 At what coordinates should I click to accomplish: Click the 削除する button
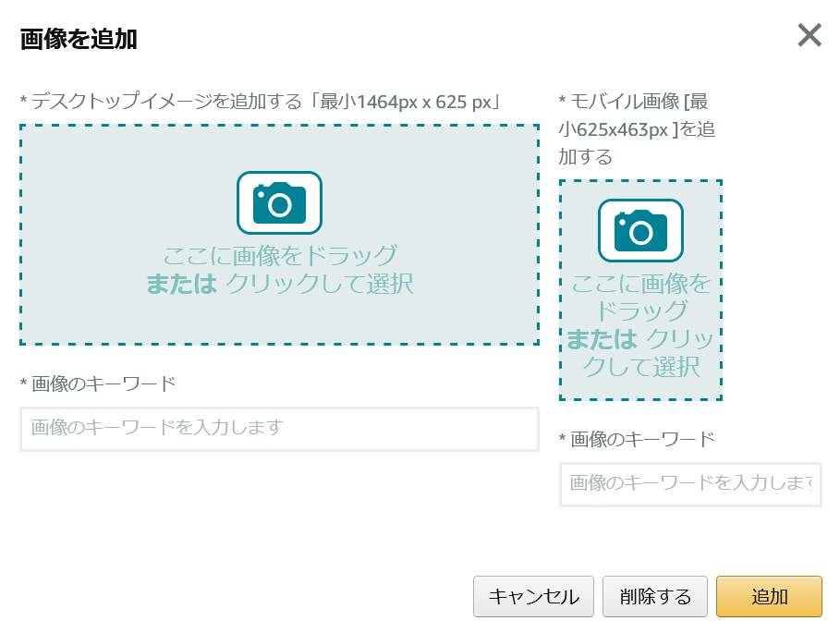click(x=654, y=596)
